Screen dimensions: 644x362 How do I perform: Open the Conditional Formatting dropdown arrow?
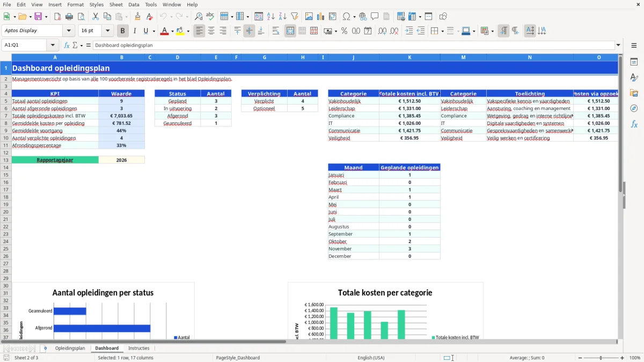tap(492, 31)
